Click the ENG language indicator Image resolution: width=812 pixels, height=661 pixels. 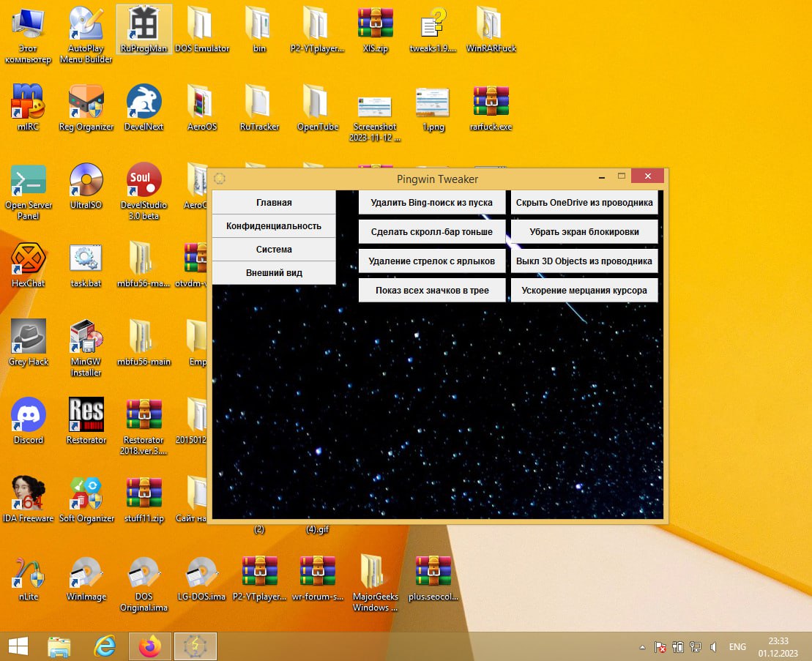pos(737,647)
